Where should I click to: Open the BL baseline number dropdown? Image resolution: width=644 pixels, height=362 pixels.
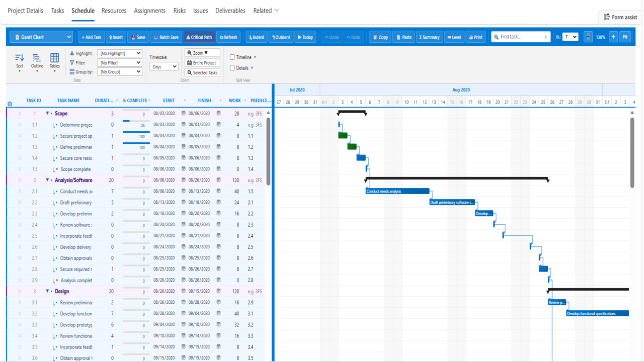coord(570,37)
